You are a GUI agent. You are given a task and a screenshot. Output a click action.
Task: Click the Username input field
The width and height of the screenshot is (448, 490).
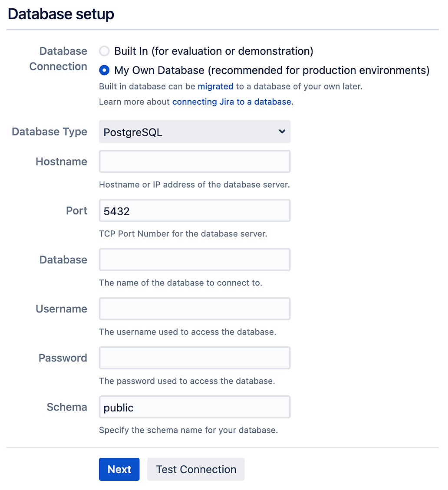[194, 309]
